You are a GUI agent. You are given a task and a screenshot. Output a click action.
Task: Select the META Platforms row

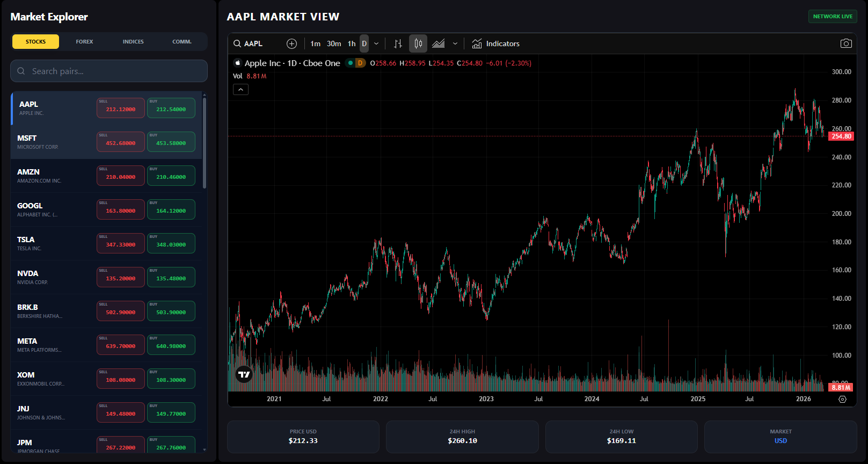(106, 345)
